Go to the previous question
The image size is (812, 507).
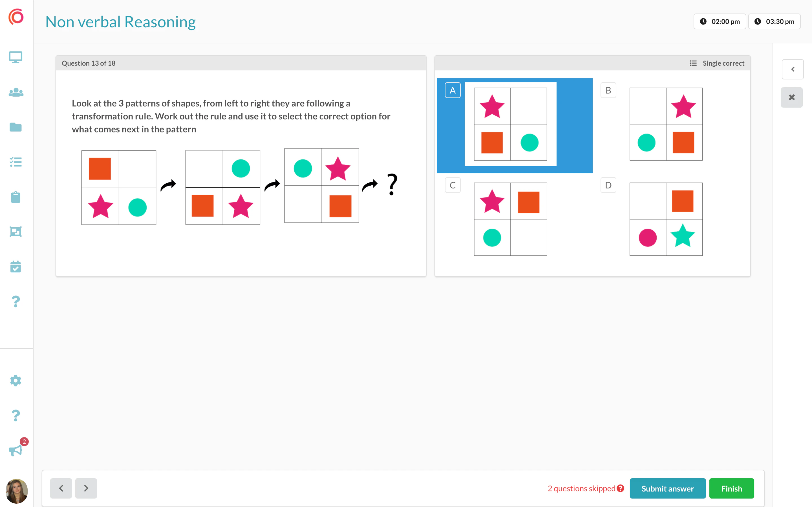pos(61,488)
